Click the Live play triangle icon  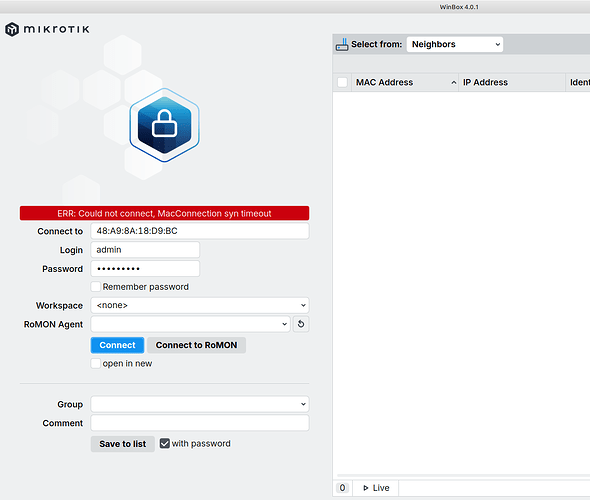pos(365,488)
